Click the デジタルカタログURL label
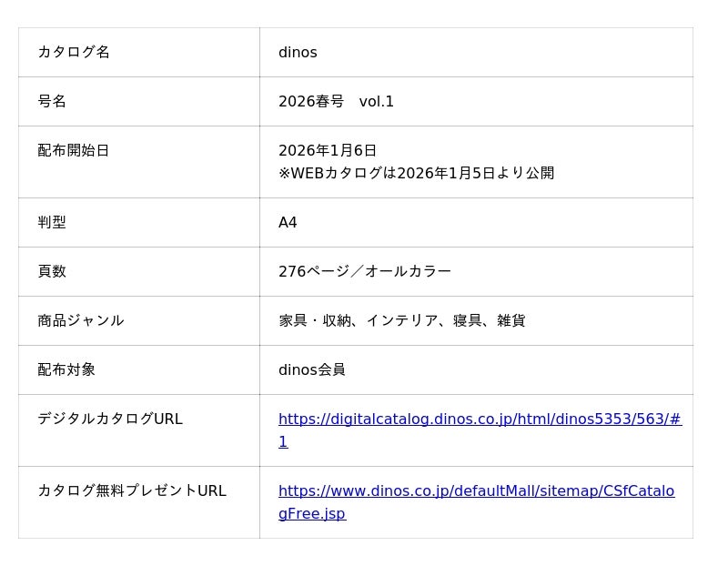 point(110,419)
